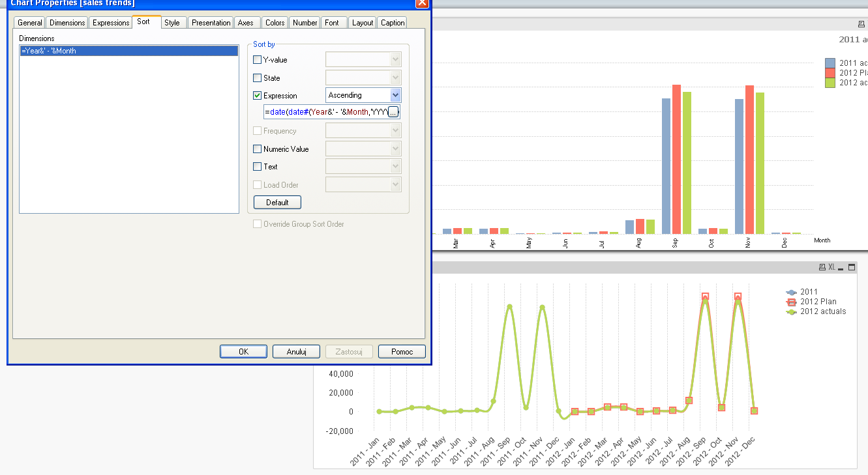Viewport: 868px width, 475px height.
Task: Minimize the line chart object
Action: (841, 267)
